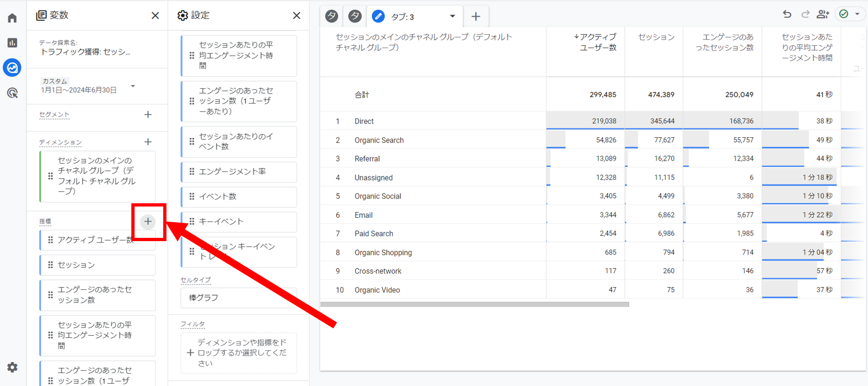Viewport: 868px width, 386px height.
Task: Open Admin settings gear icon
Action: tap(12, 368)
